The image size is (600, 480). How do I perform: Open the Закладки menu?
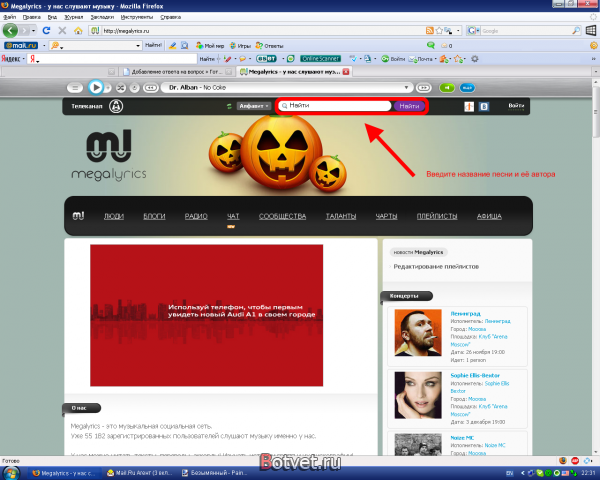(x=102, y=17)
